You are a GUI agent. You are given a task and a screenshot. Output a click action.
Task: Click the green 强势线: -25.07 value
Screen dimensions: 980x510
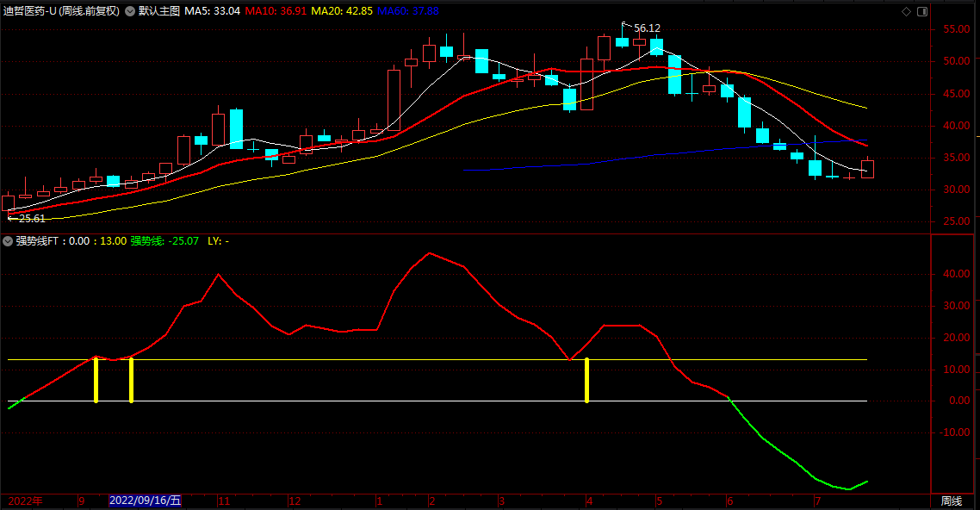tap(164, 241)
